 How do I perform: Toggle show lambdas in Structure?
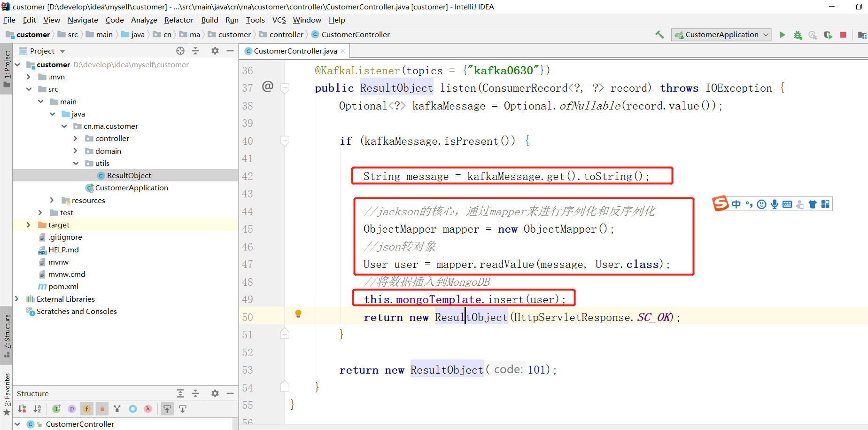click(x=148, y=409)
